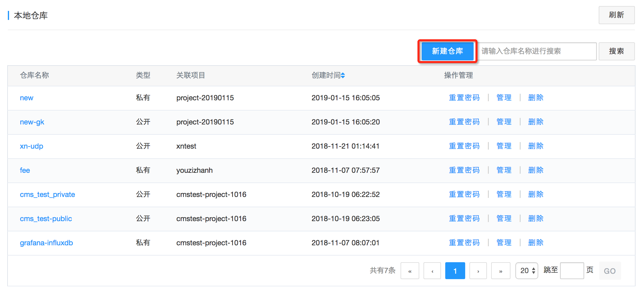This screenshot has height=290, width=644.
Task: Go to first page using « icon
Action: click(410, 271)
